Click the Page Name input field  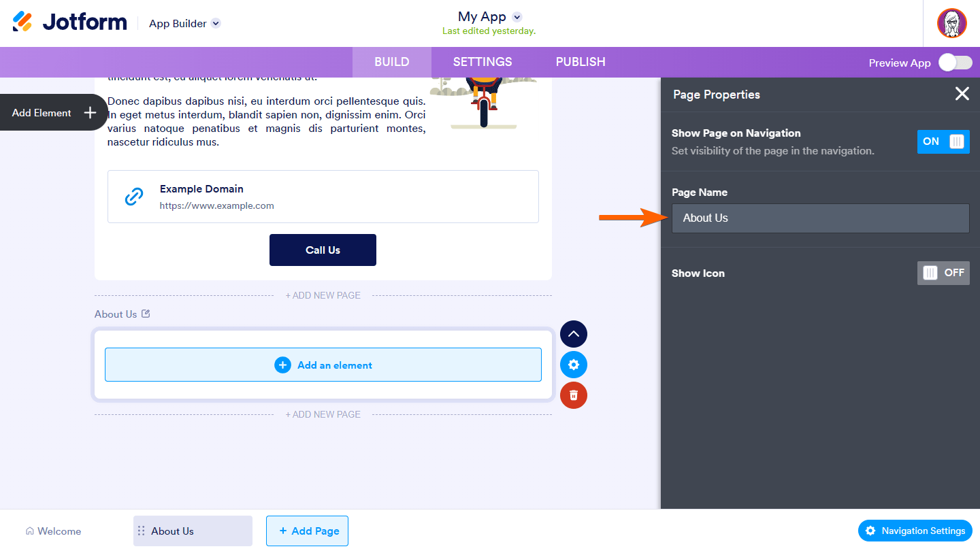point(820,218)
